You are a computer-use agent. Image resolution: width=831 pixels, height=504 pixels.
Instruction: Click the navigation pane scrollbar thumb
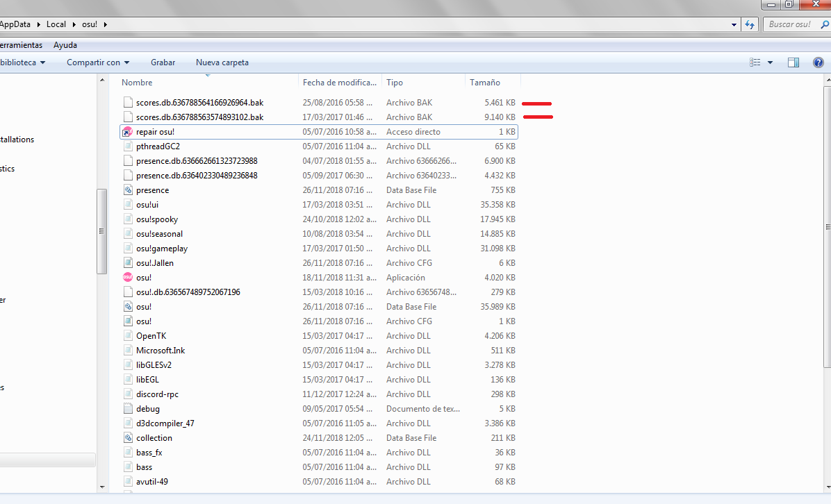(x=101, y=231)
